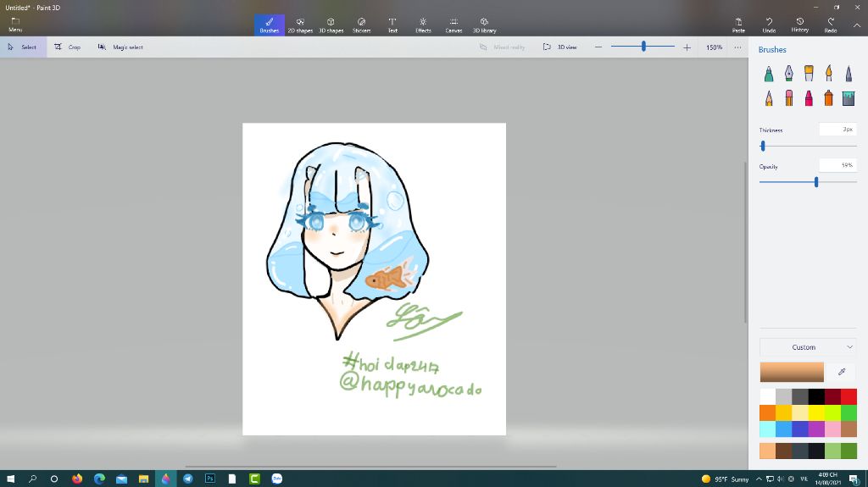The image size is (868, 487).
Task: Select the Crayon brush
Action: coord(809,98)
